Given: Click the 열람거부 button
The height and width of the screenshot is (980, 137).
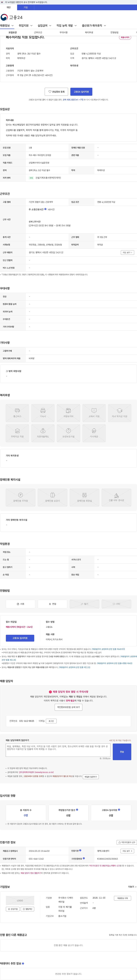Looking at the screenshot, I should pyautogui.click(x=28, y=909).
